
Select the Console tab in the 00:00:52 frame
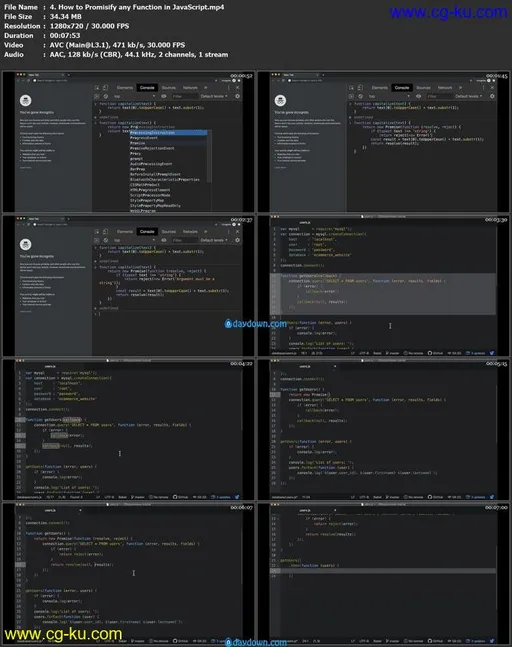click(147, 87)
